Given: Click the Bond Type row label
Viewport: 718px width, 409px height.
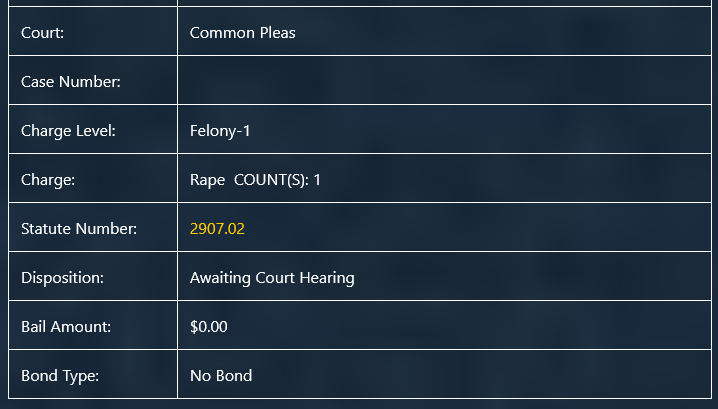Looking at the screenshot, I should pyautogui.click(x=60, y=376).
